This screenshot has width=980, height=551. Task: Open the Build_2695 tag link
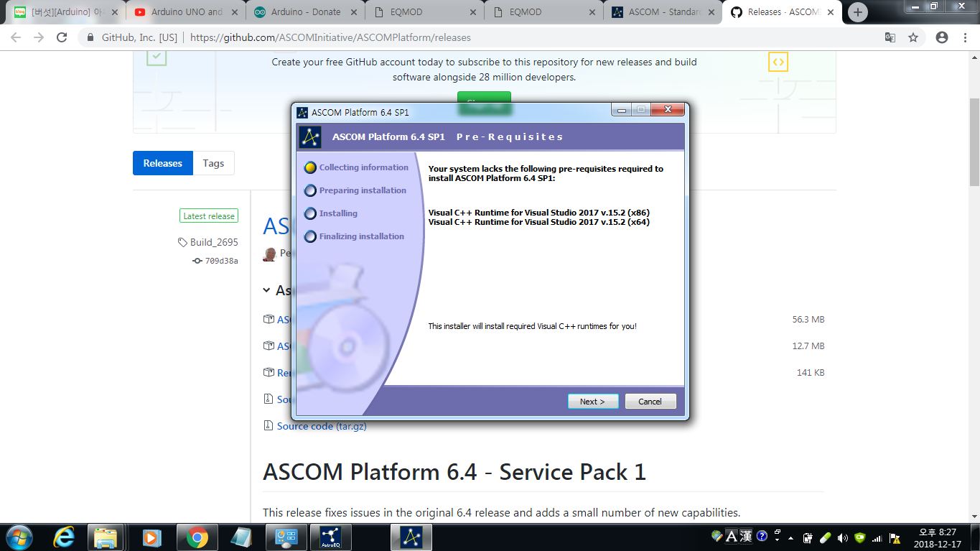click(214, 242)
